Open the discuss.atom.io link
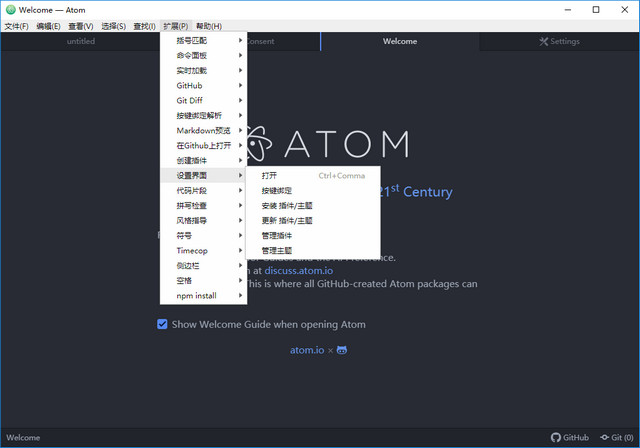Viewport: 640px width, 448px height. pyautogui.click(x=299, y=271)
